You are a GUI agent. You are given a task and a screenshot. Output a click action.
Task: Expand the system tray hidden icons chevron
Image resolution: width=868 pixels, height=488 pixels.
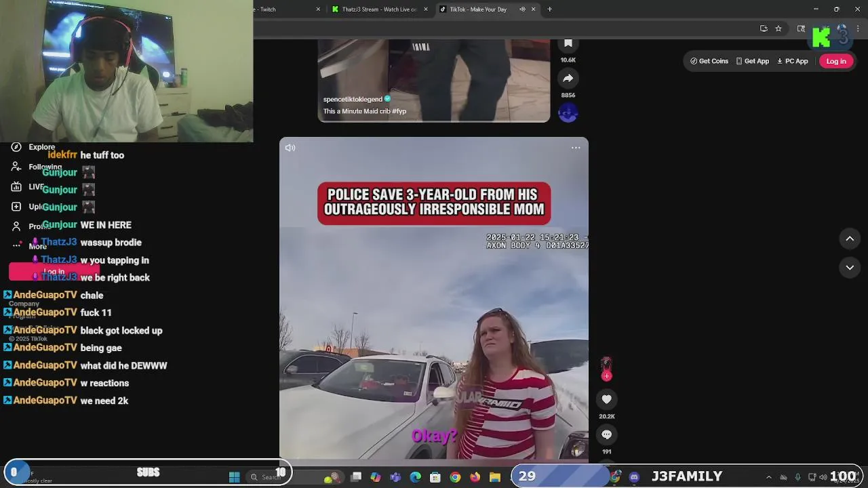768,477
